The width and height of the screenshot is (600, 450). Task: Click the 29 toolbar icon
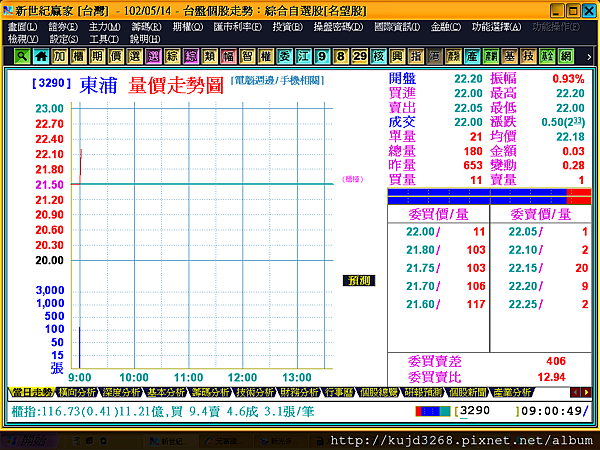coord(360,56)
